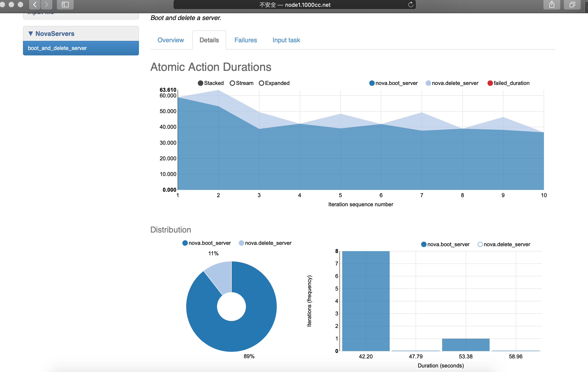This screenshot has width=588, height=372.
Task: Select the Stacked chart mode
Action: (201, 83)
